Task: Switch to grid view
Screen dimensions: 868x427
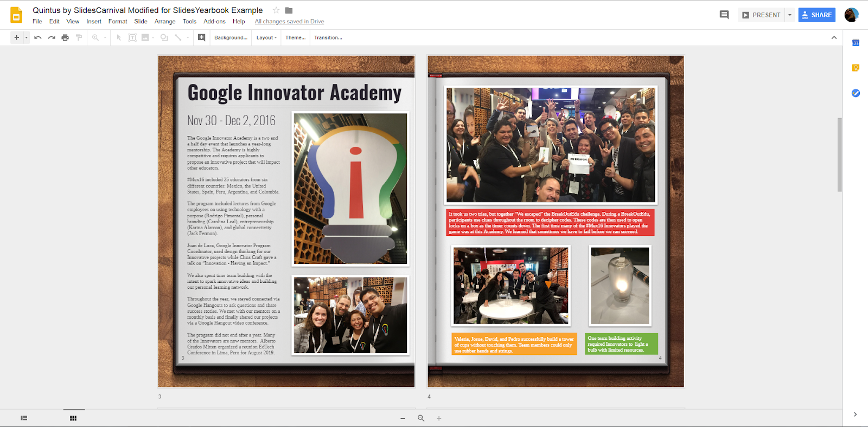Action: coord(73,418)
